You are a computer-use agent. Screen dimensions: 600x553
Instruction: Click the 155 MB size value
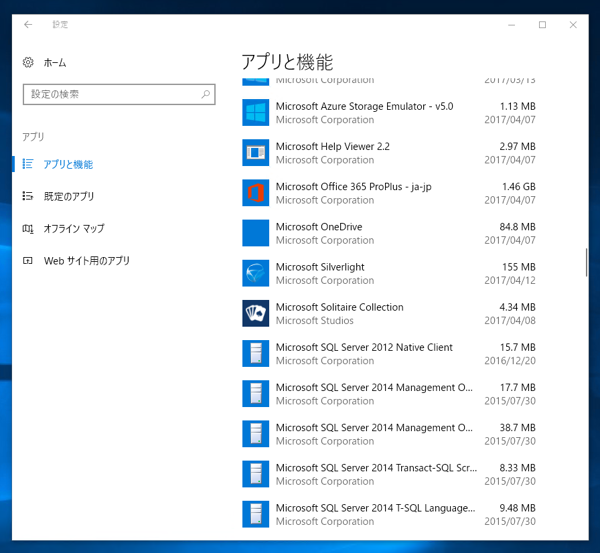[518, 267]
